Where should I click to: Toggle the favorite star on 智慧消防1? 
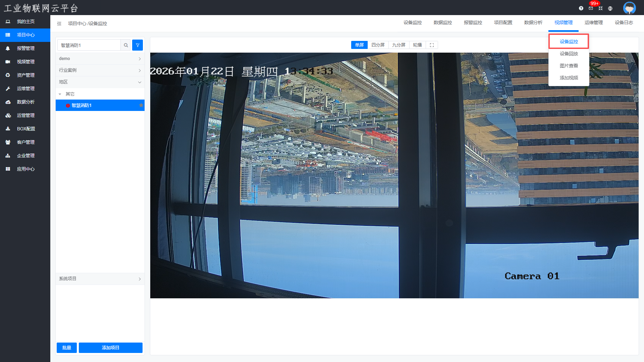(x=141, y=105)
